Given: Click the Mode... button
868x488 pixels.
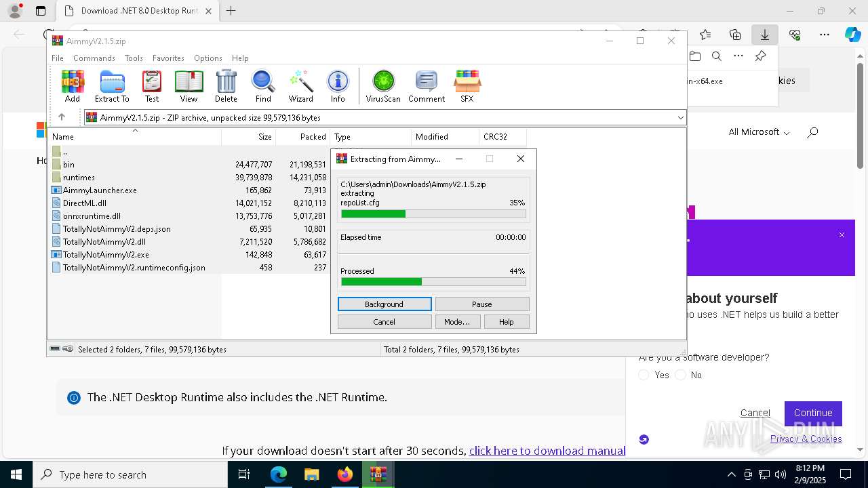Looking at the screenshot, I should tap(457, 322).
